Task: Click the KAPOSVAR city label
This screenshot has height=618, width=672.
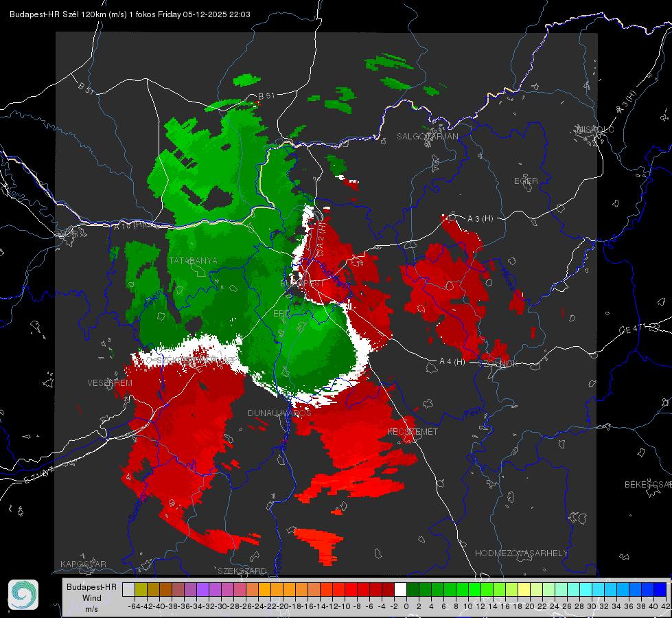Action: pos(83,564)
